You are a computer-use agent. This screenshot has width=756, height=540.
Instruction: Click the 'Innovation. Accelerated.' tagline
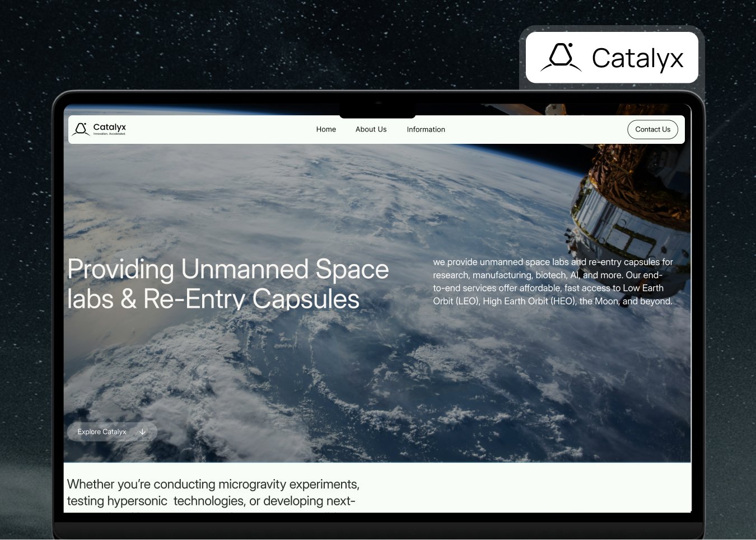click(110, 134)
